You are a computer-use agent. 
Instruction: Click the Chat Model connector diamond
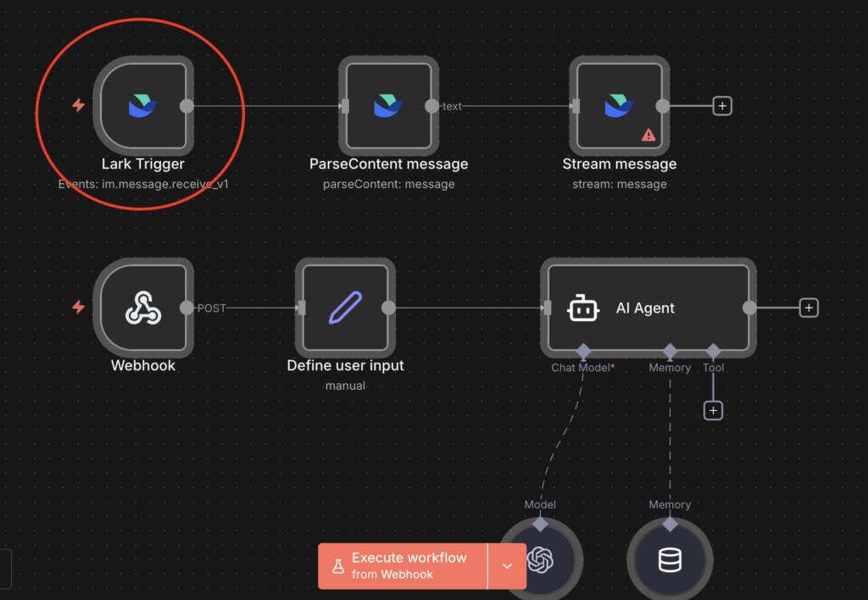(583, 351)
